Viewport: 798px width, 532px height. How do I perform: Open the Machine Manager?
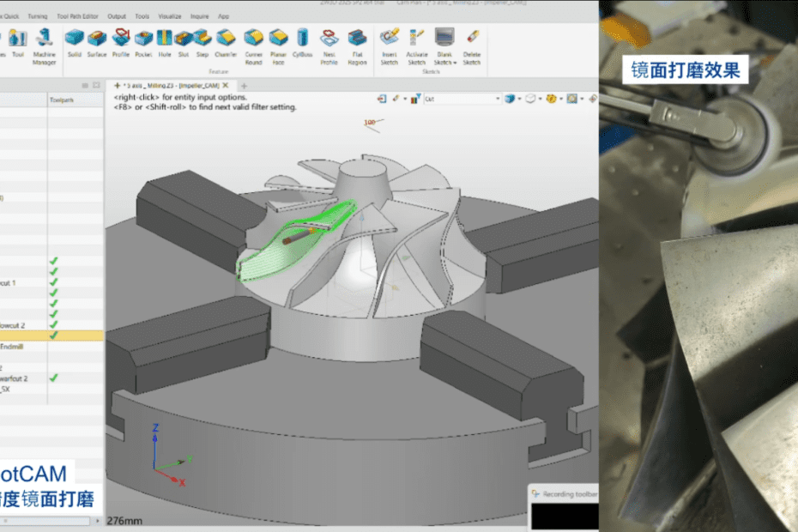click(x=44, y=39)
